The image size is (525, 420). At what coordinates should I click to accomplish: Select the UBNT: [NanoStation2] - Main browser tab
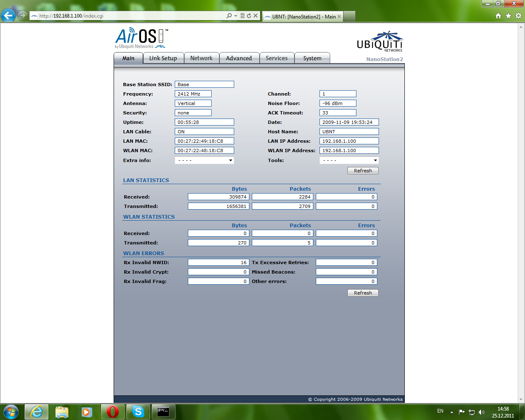coord(303,16)
